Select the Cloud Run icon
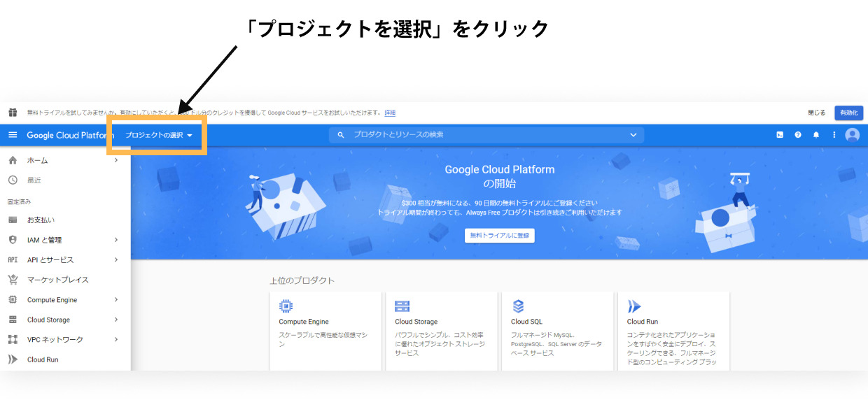The width and height of the screenshot is (868, 407). pyautogui.click(x=633, y=306)
